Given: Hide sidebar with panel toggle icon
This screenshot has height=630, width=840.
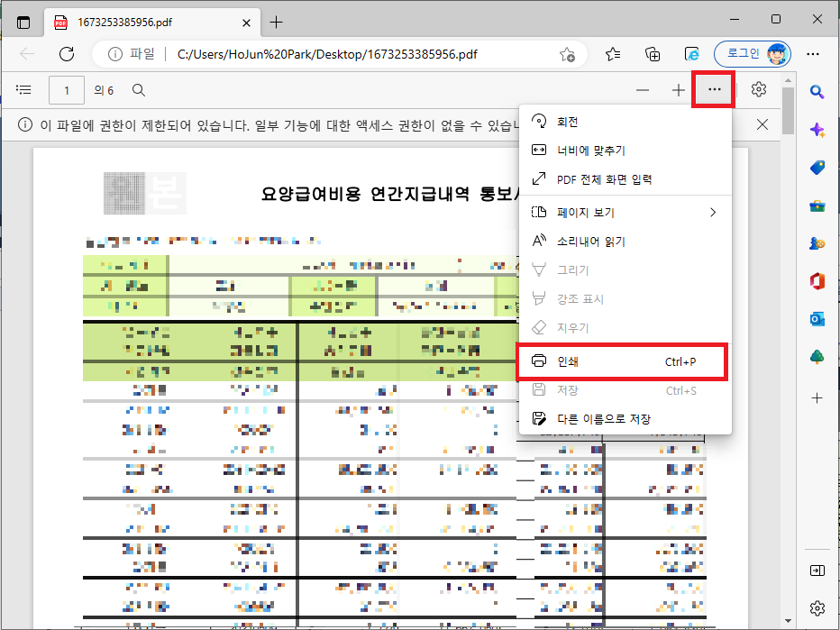Looking at the screenshot, I should point(817,571).
